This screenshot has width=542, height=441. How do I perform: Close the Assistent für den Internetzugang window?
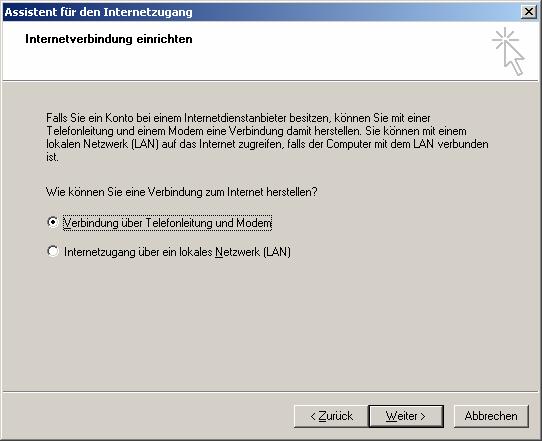click(529, 12)
